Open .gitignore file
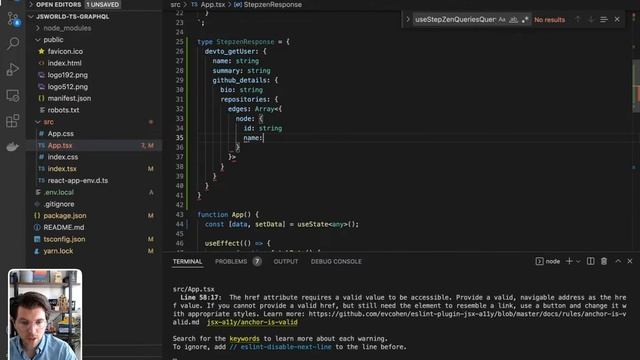 pyautogui.click(x=59, y=204)
